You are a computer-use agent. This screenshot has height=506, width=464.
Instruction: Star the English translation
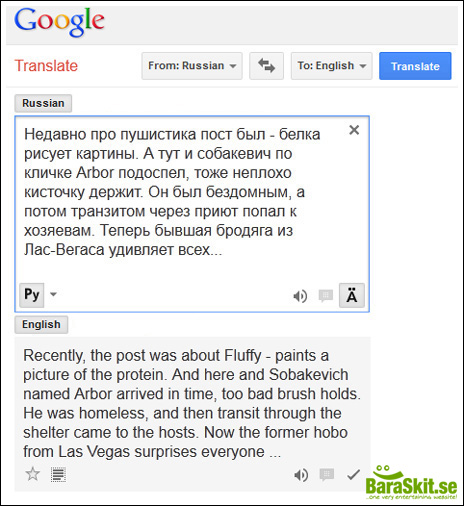pyautogui.click(x=33, y=474)
